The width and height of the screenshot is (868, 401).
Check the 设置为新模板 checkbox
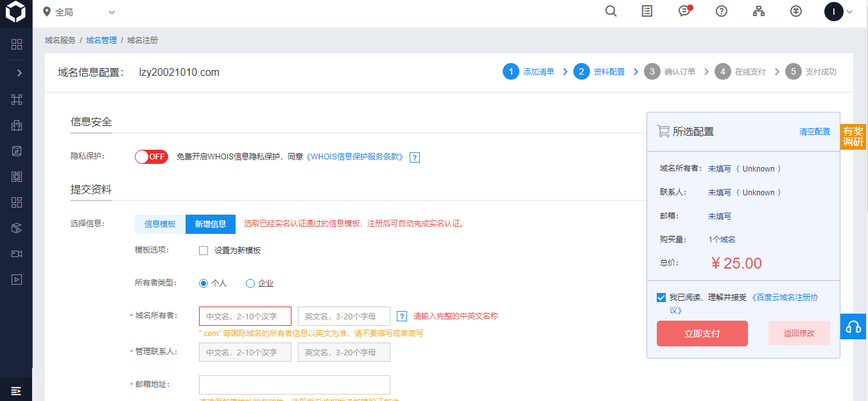(204, 251)
